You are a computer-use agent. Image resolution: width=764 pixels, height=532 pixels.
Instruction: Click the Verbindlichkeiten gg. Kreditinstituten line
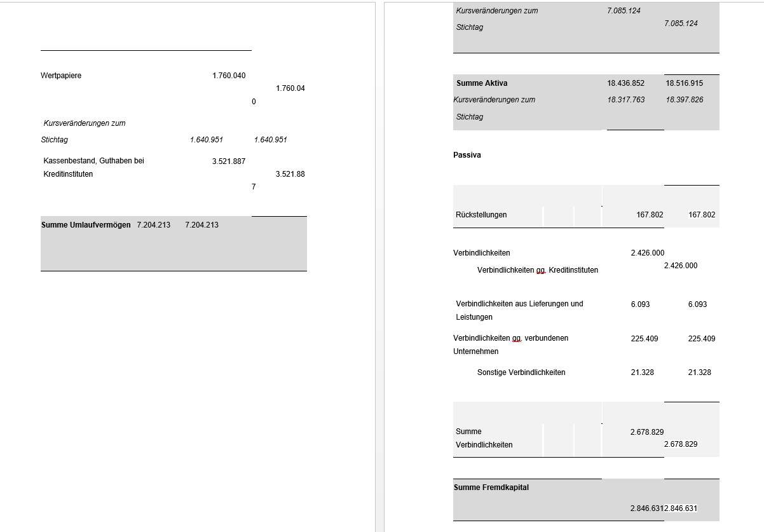pyautogui.click(x=537, y=270)
